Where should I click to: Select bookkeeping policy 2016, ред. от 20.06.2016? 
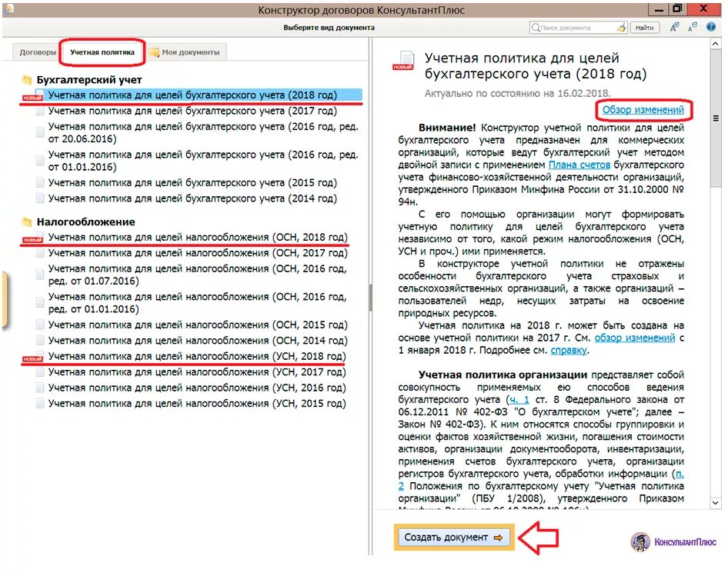[x=203, y=133]
